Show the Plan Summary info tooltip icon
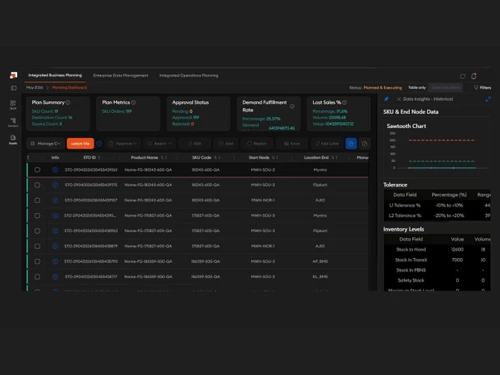The width and height of the screenshot is (500, 375). 68,102
